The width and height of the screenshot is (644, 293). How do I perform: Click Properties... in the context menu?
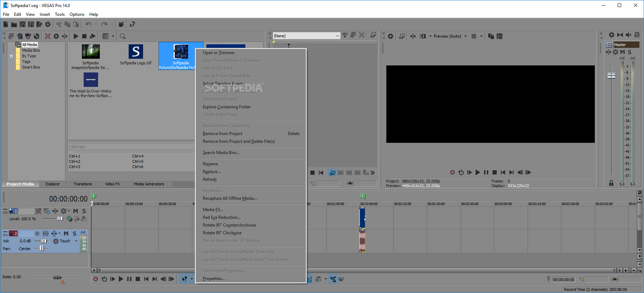pos(214,279)
